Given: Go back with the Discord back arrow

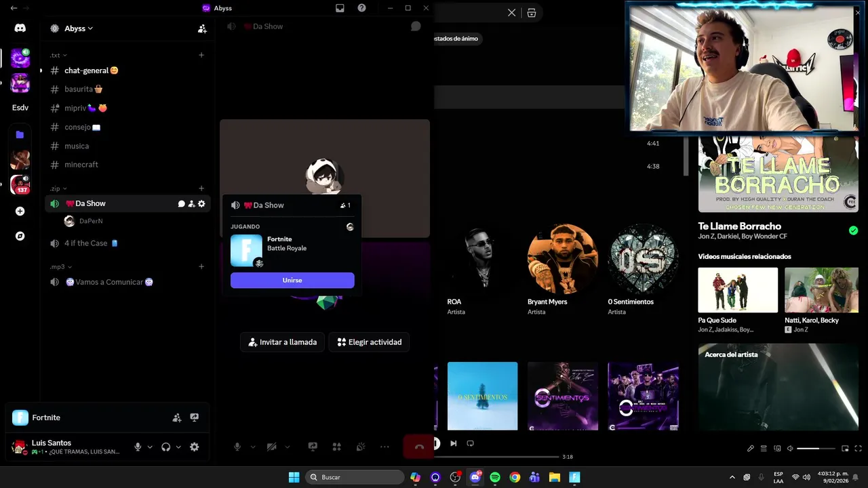Looking at the screenshot, I should [14, 8].
